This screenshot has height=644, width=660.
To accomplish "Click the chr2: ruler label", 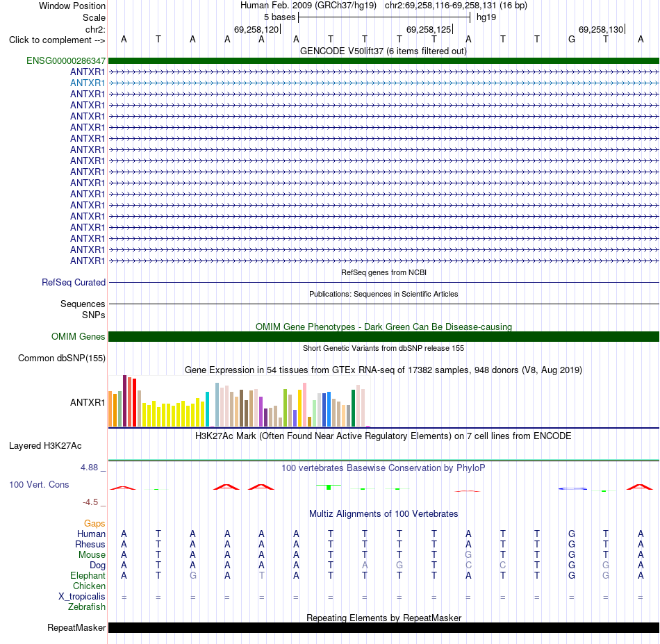I will click(x=95, y=29).
